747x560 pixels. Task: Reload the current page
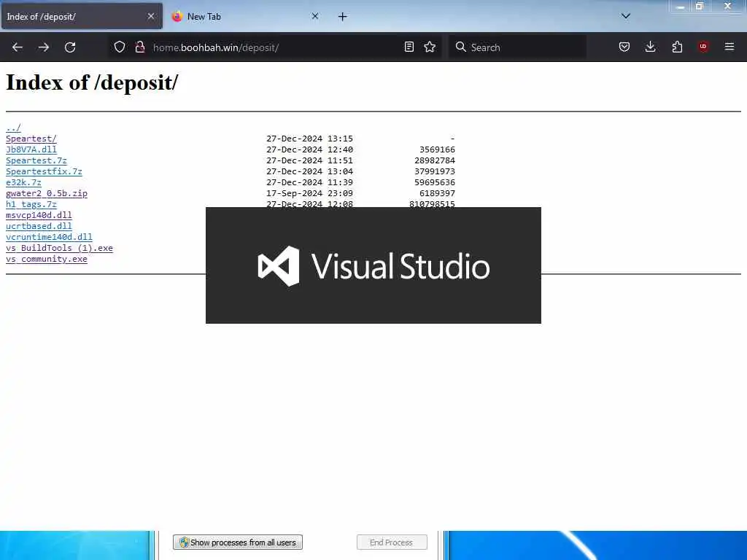coord(70,47)
